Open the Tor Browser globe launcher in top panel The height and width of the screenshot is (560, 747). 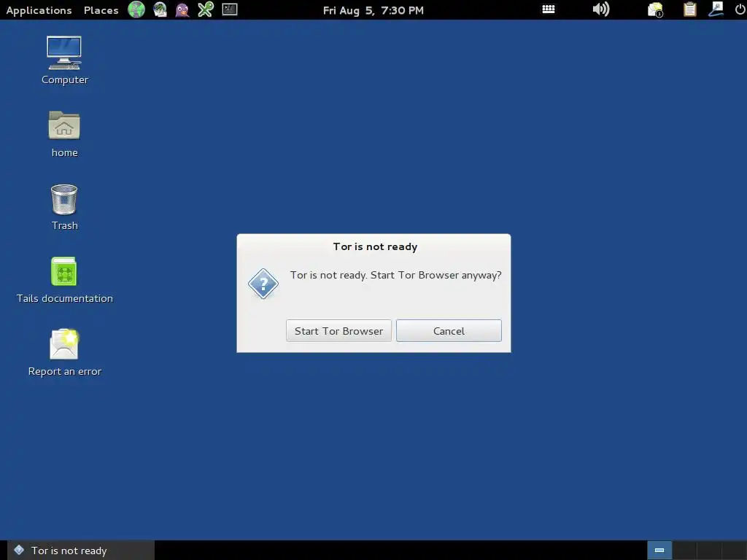pos(136,9)
